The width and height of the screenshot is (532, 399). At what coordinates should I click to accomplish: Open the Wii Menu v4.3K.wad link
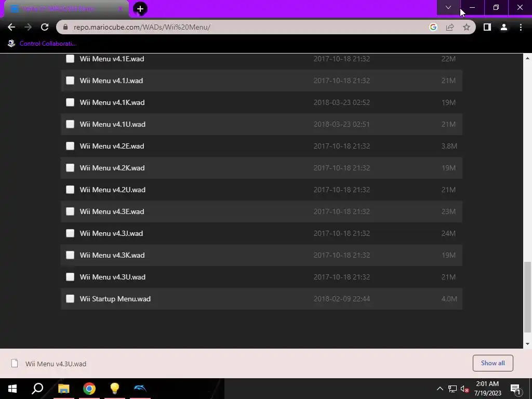coord(112,255)
